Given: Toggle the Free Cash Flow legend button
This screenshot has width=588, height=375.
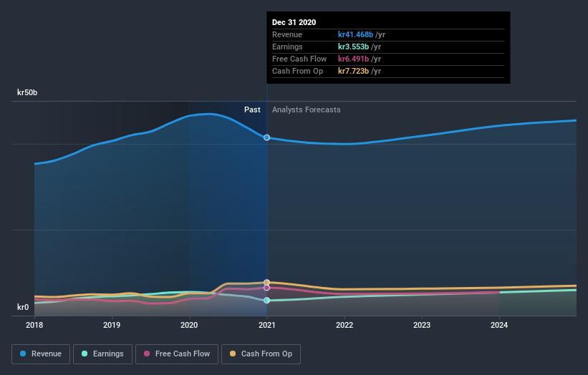Looking at the screenshot, I should [177, 354].
